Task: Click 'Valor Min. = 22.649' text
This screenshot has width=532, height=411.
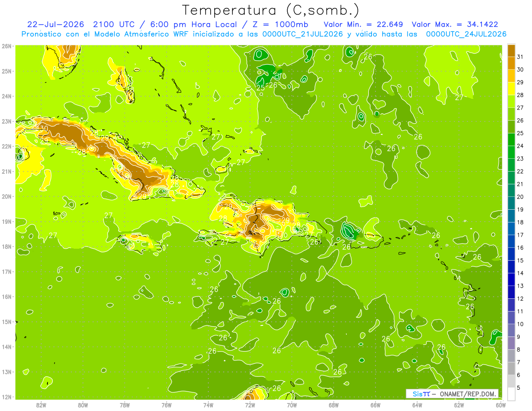Action: click(x=364, y=24)
